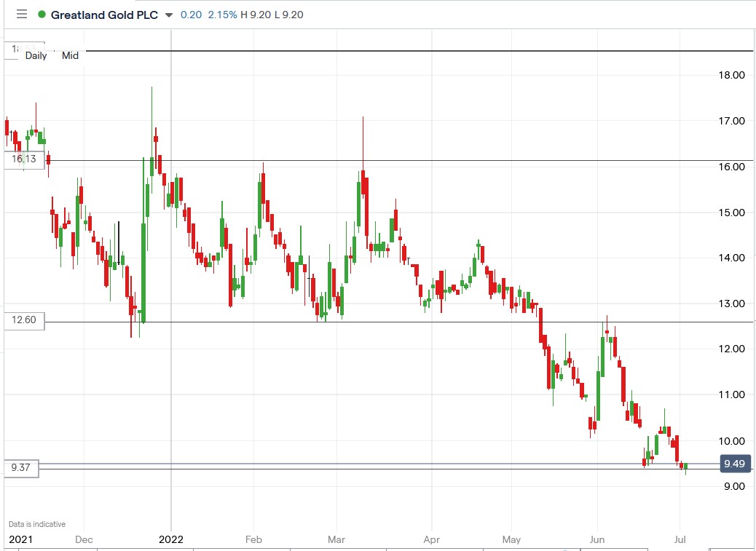Click the Jul label on time axis

(x=680, y=540)
